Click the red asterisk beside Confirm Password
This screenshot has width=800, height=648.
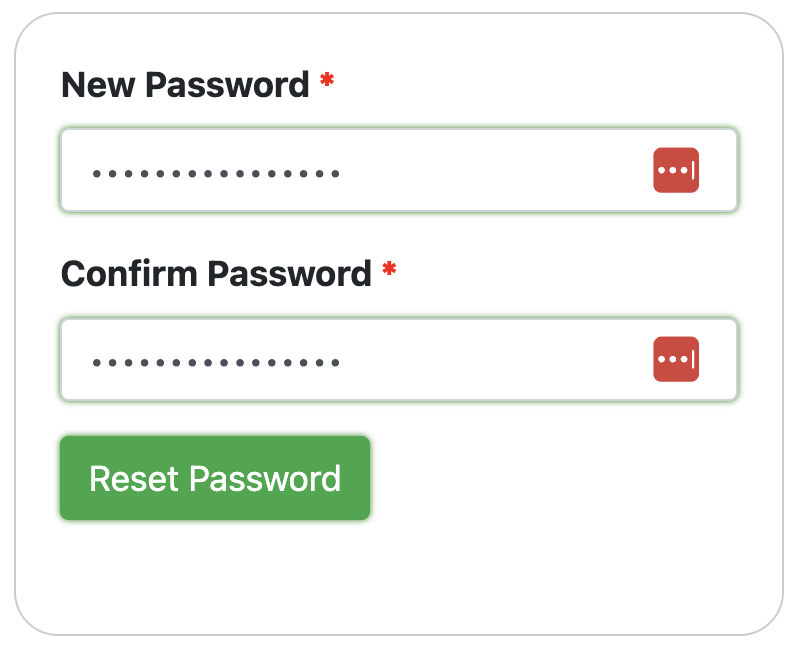click(x=389, y=271)
